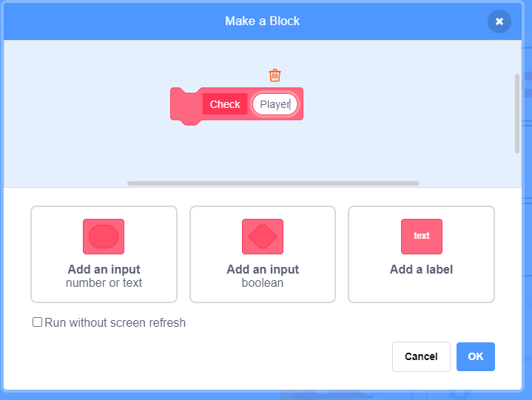This screenshot has width=532, height=400.
Task: Click the Run without screen refresh label
Action: pos(115,322)
